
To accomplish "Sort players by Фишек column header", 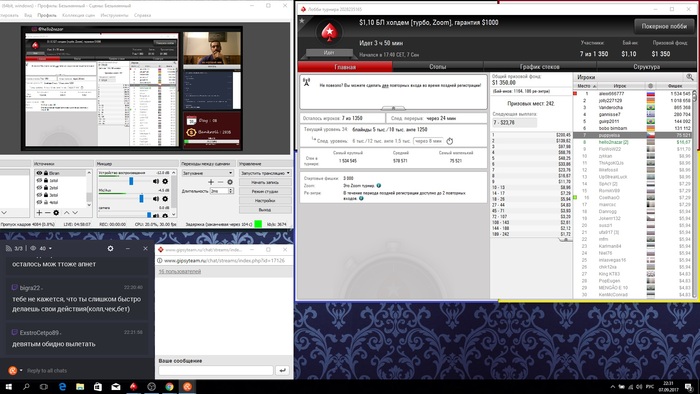I will pyautogui.click(x=675, y=86).
